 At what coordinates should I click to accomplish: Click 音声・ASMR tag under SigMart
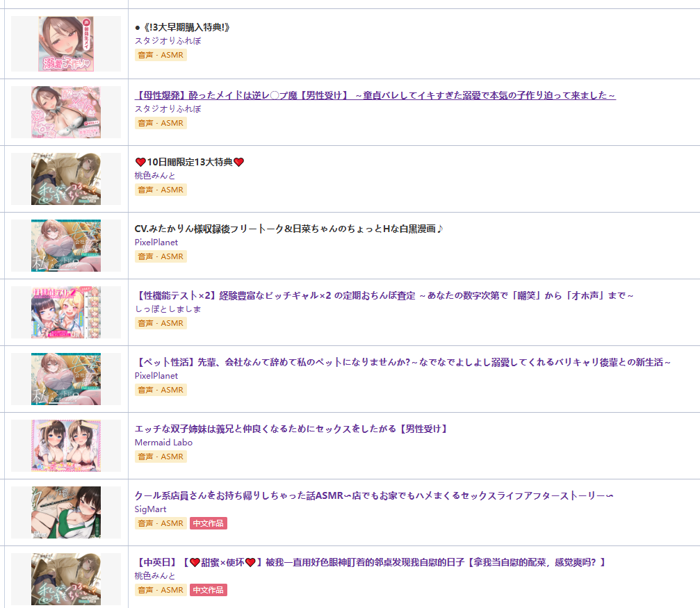pyautogui.click(x=161, y=523)
